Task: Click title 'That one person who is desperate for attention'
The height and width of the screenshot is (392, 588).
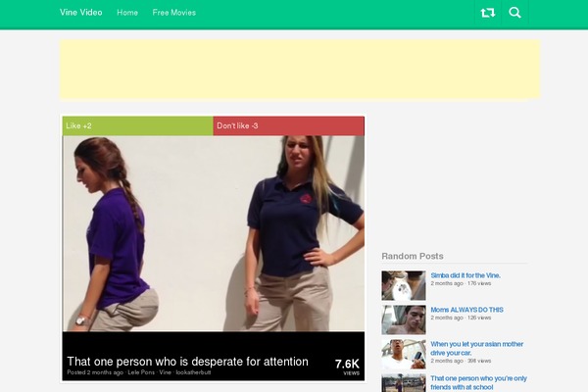Action: (x=187, y=362)
